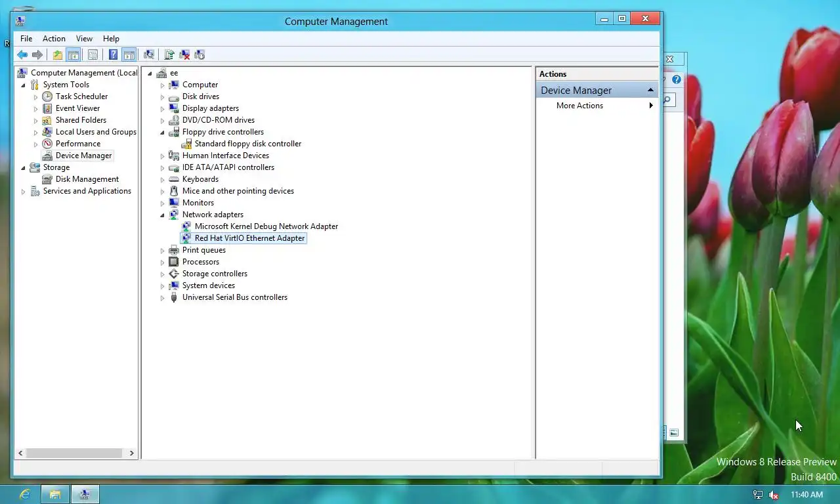
Task: Open File Explorer from the taskbar
Action: (55, 494)
